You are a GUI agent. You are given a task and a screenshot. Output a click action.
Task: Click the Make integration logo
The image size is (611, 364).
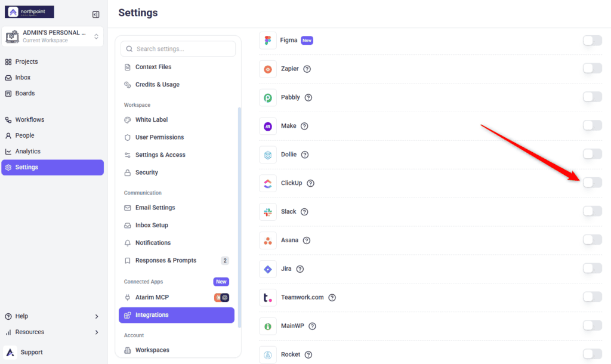coord(268,126)
